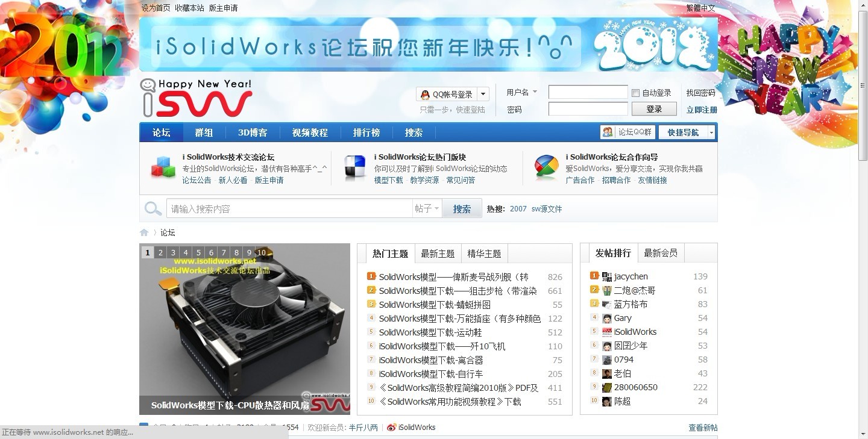The height and width of the screenshot is (439, 868).
Task: Click jacychen's avatar icon
Action: pyautogui.click(x=607, y=276)
